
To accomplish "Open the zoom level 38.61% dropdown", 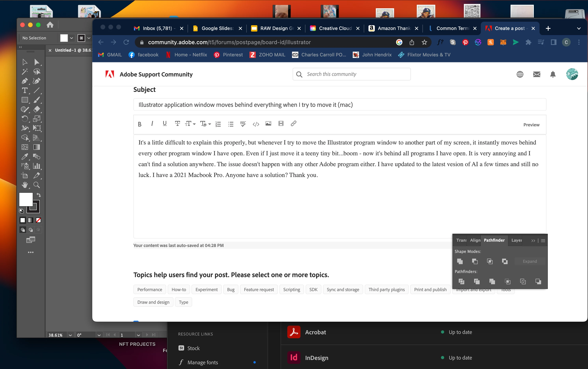I will tap(70, 335).
